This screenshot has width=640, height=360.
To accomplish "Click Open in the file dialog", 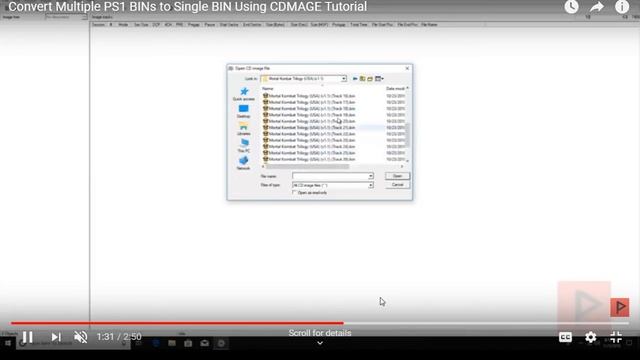I will (x=397, y=176).
